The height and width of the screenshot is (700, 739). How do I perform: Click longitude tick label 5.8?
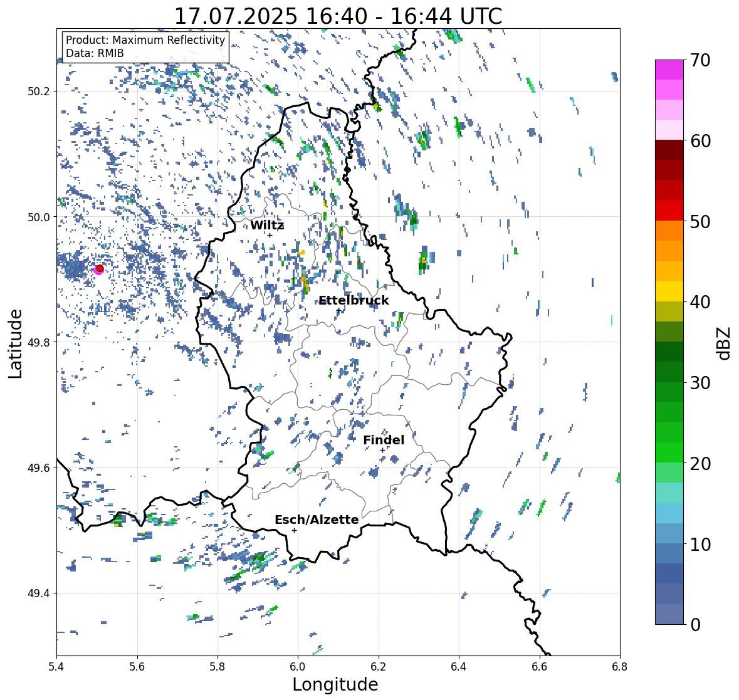click(x=218, y=666)
